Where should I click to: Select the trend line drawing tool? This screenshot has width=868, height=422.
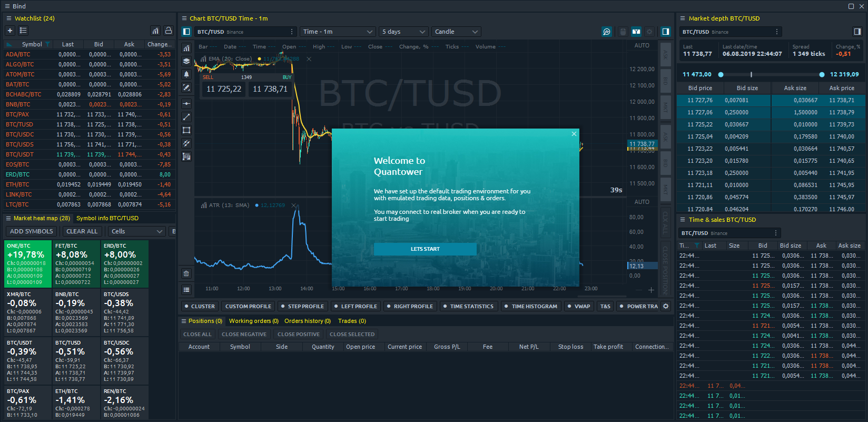(186, 117)
